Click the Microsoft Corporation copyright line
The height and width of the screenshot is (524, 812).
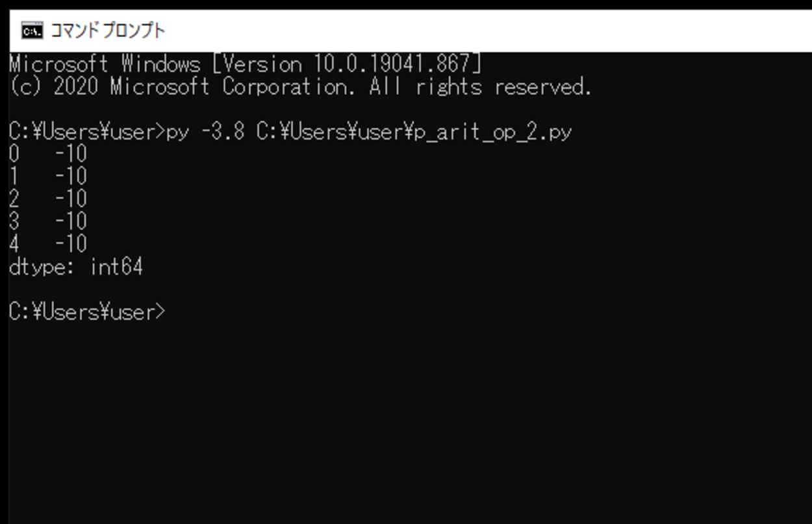tap(300, 86)
